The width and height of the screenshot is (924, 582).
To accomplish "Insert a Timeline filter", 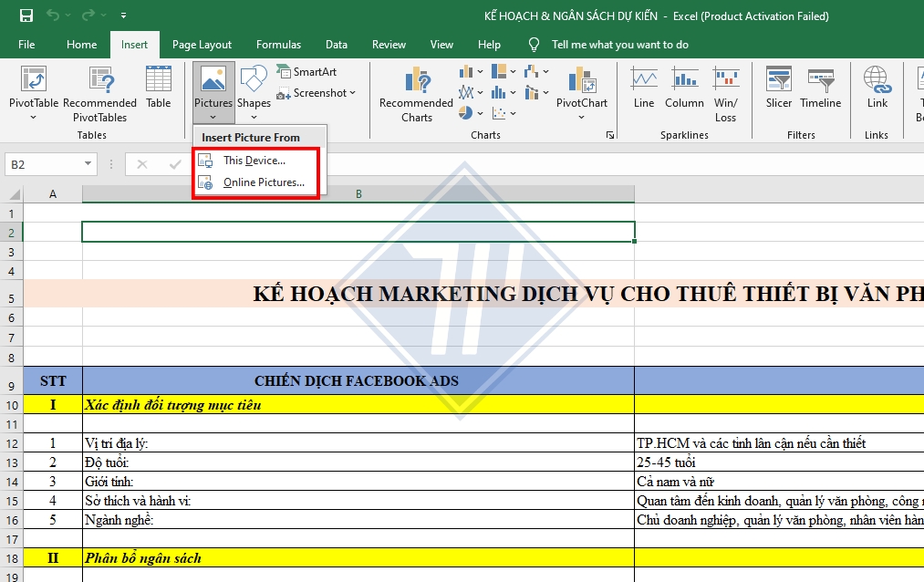I will click(x=820, y=89).
